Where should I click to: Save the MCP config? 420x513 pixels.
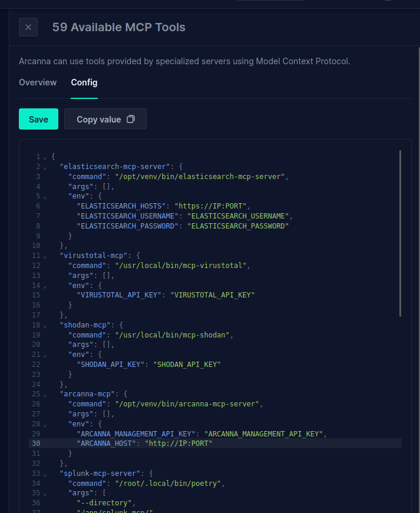[x=39, y=119]
